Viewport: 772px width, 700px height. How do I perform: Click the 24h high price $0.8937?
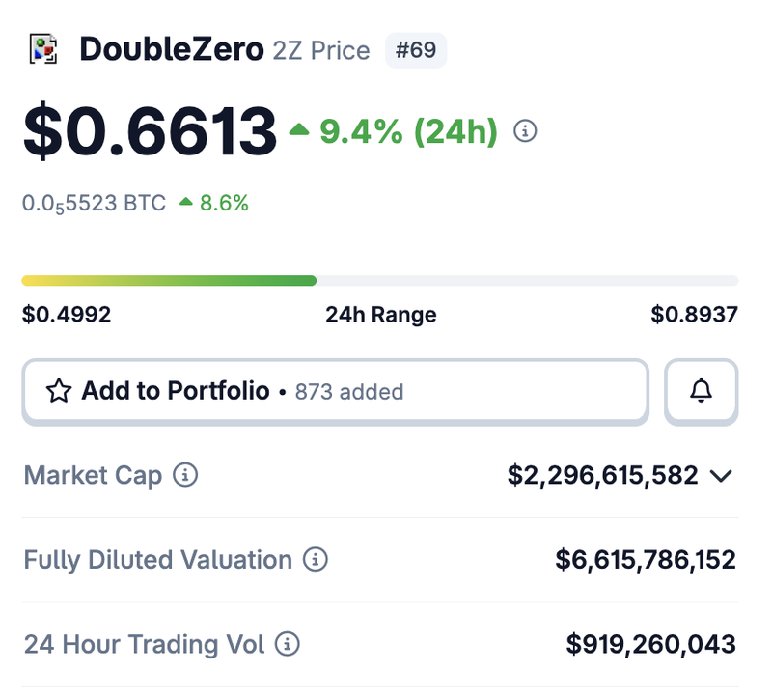(x=694, y=315)
